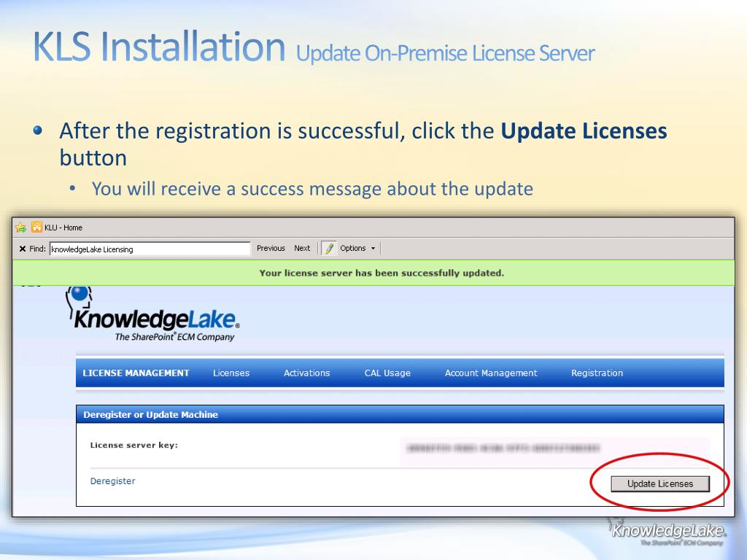Screen dimensions: 747x560
Task: Find Next match
Action: point(302,248)
